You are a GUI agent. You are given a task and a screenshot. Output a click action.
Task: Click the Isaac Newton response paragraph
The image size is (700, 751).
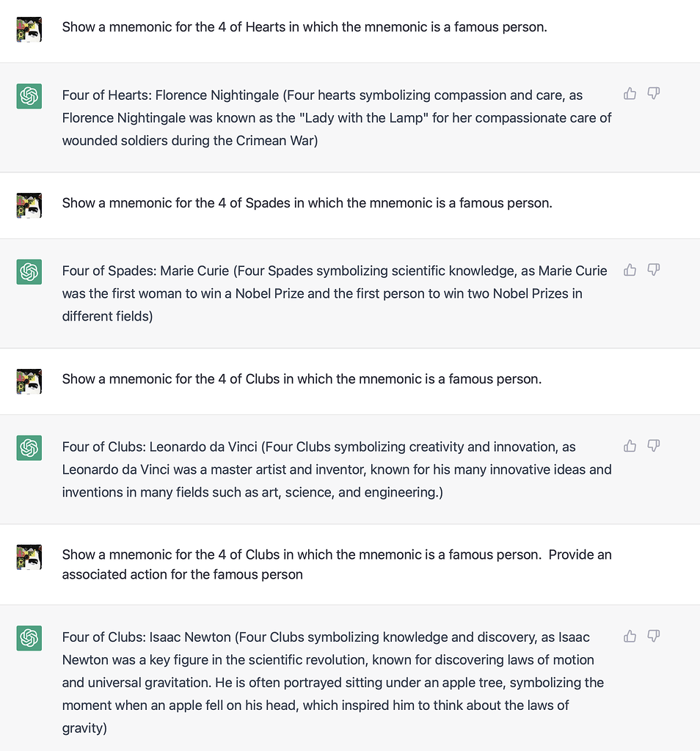(332, 682)
